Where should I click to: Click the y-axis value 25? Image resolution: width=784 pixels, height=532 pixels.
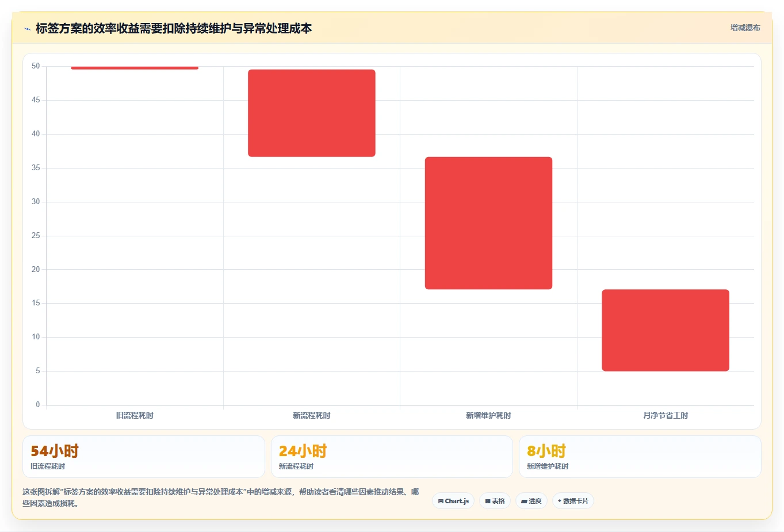point(36,236)
